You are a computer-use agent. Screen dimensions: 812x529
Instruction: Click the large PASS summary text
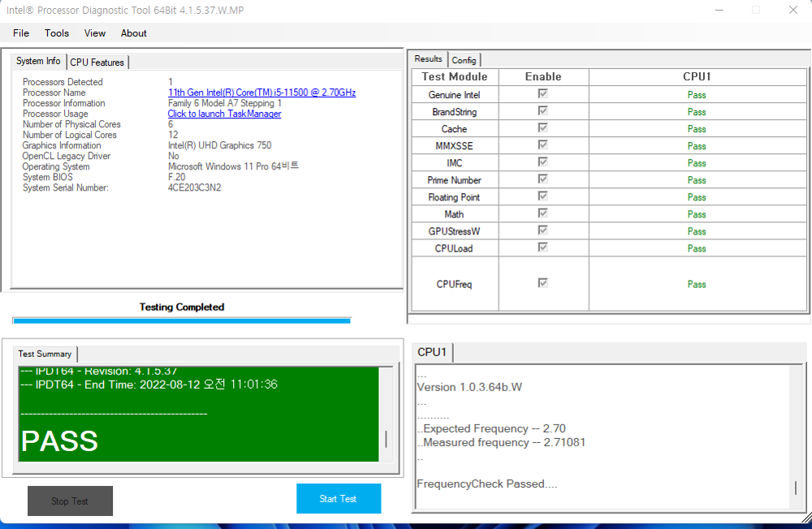pyautogui.click(x=59, y=441)
